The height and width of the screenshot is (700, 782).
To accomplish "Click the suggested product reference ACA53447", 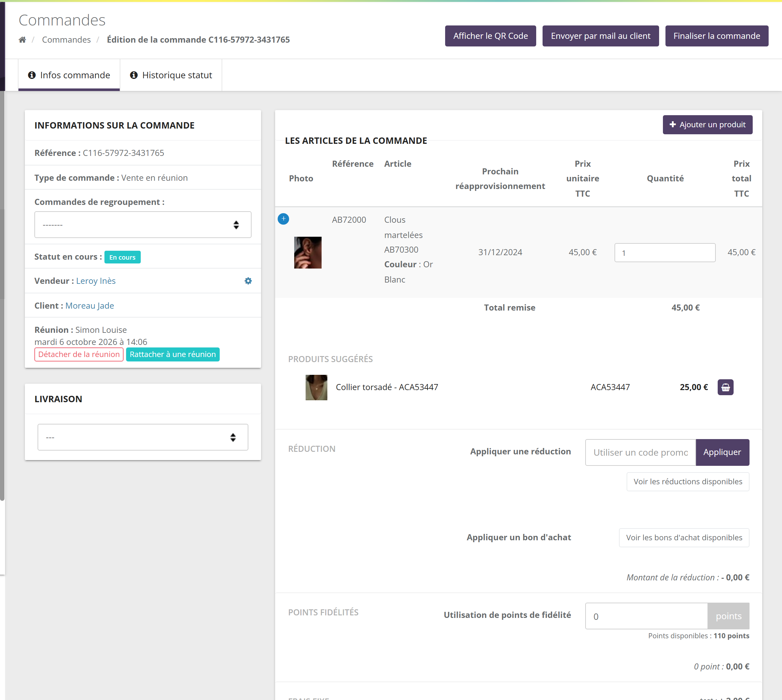I will (x=610, y=387).
